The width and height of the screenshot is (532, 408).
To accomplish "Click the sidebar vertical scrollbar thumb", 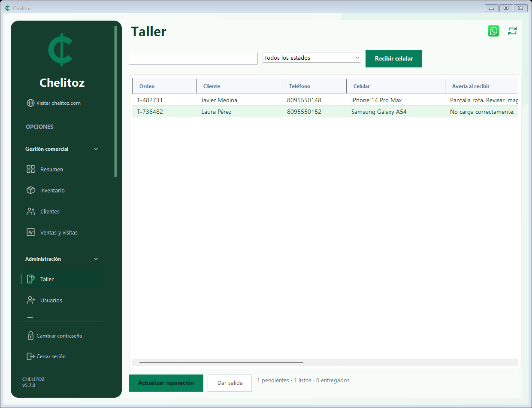I will tap(115, 101).
